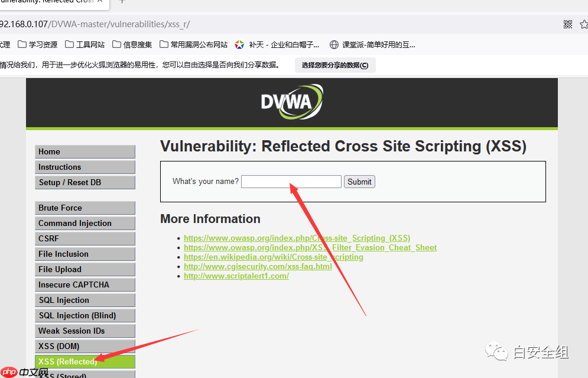The image size is (588, 378).
Task: Click the DVWA logo
Action: coord(292,102)
